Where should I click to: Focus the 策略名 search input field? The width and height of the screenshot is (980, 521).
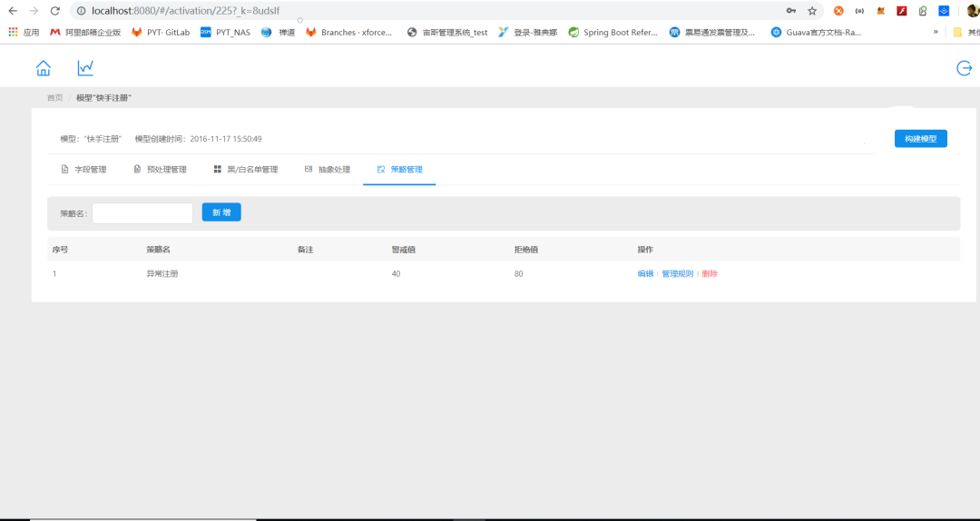pyautogui.click(x=142, y=213)
